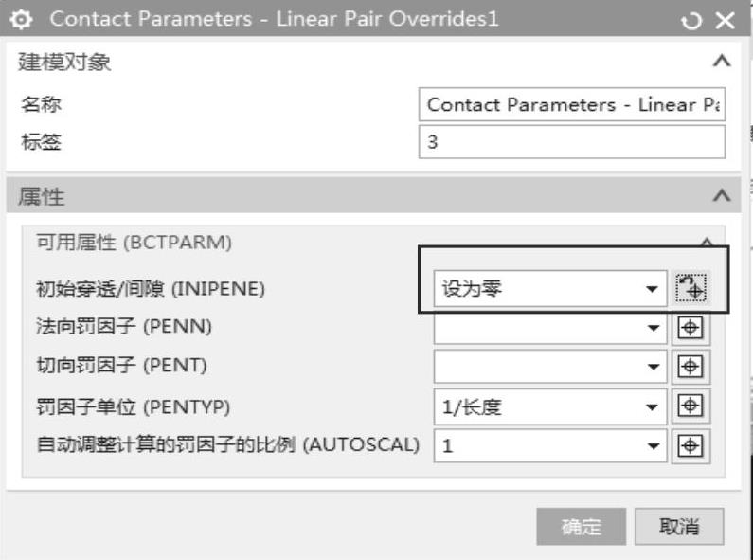Open the 罚因子单位 (PENTYP) dropdown
753x560 pixels.
pos(652,407)
